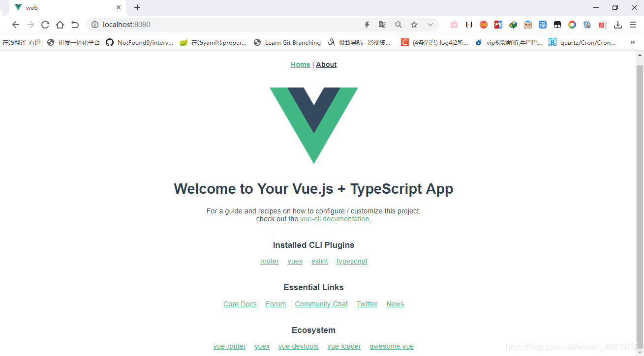Open the vue-loader link
Viewport: 644px width, 356px height.
click(x=344, y=346)
